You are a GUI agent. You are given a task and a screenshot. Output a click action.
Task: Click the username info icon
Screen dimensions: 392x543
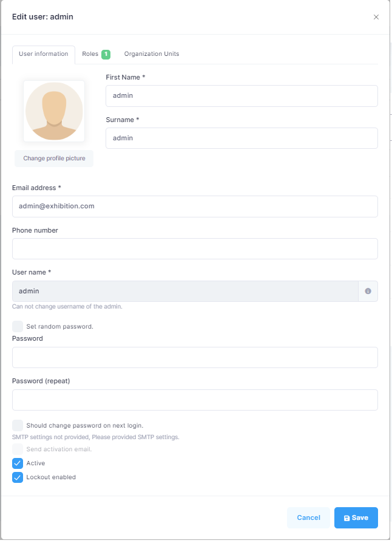[x=368, y=292]
